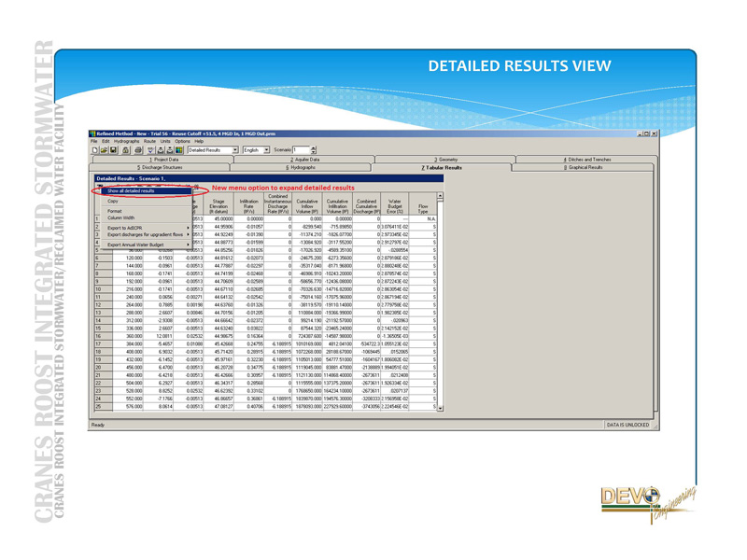Switch to the Discharge Structures tab
The image size is (747, 560).
click(164, 168)
